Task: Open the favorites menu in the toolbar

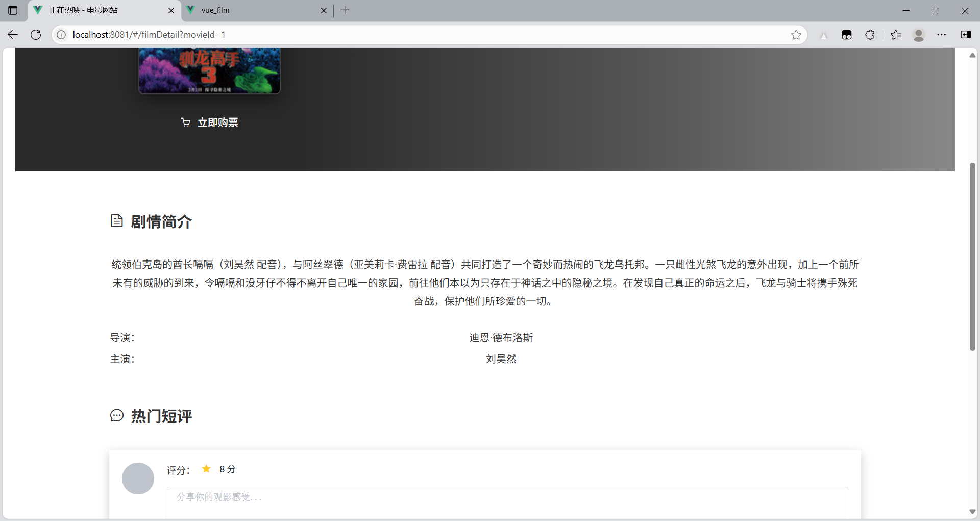Action: [896, 34]
